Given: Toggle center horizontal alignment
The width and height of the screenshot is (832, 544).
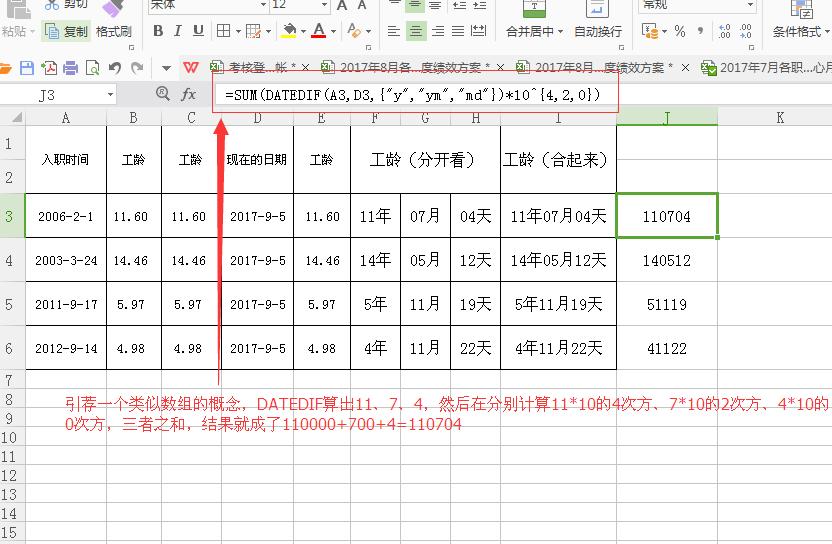Looking at the screenshot, I should tap(416, 31).
